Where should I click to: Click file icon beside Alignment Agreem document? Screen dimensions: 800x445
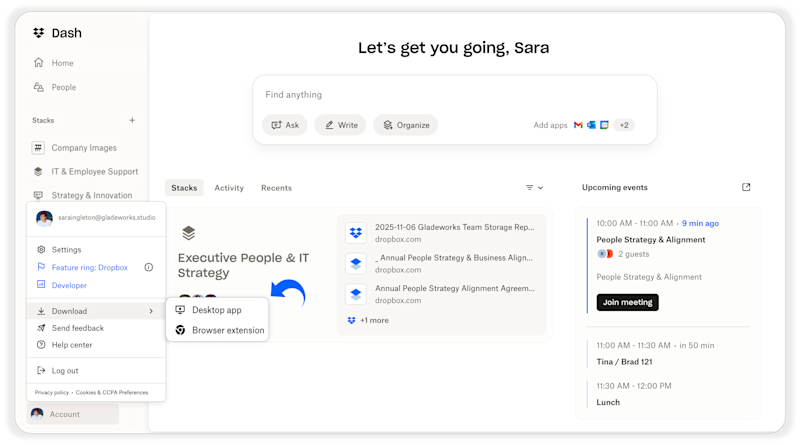pyautogui.click(x=356, y=294)
